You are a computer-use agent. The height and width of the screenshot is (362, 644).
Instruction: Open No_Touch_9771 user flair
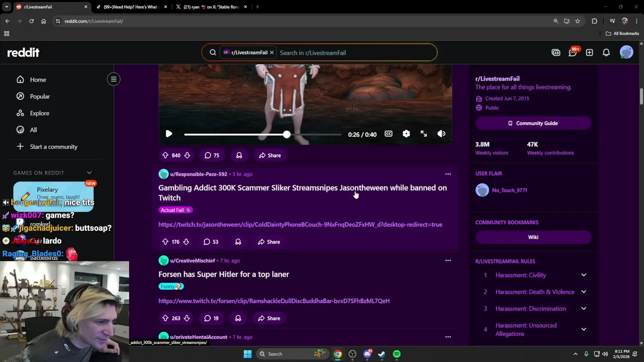[501, 190]
